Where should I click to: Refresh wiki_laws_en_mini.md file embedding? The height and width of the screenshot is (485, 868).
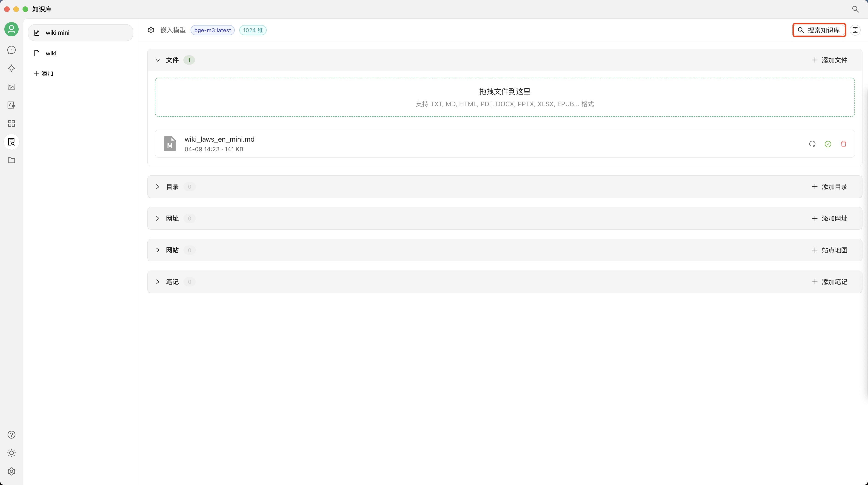click(812, 144)
